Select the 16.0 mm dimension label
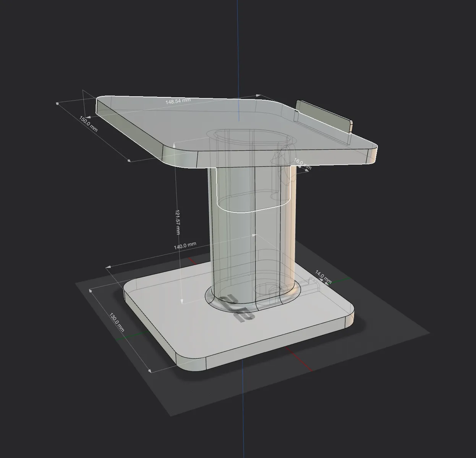 303,164
